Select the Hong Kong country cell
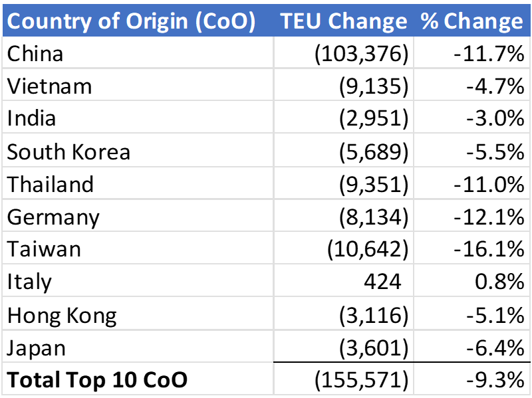Viewport: 532px width, 398px height. [x=62, y=314]
